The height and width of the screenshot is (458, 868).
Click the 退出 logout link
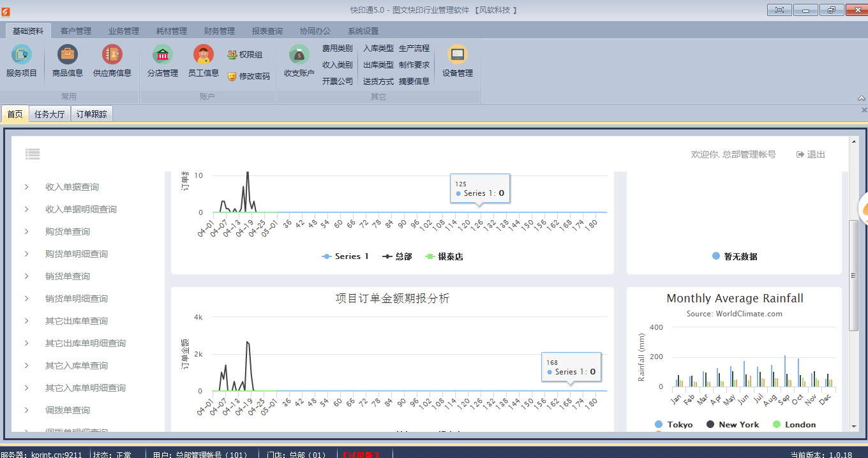pos(811,154)
